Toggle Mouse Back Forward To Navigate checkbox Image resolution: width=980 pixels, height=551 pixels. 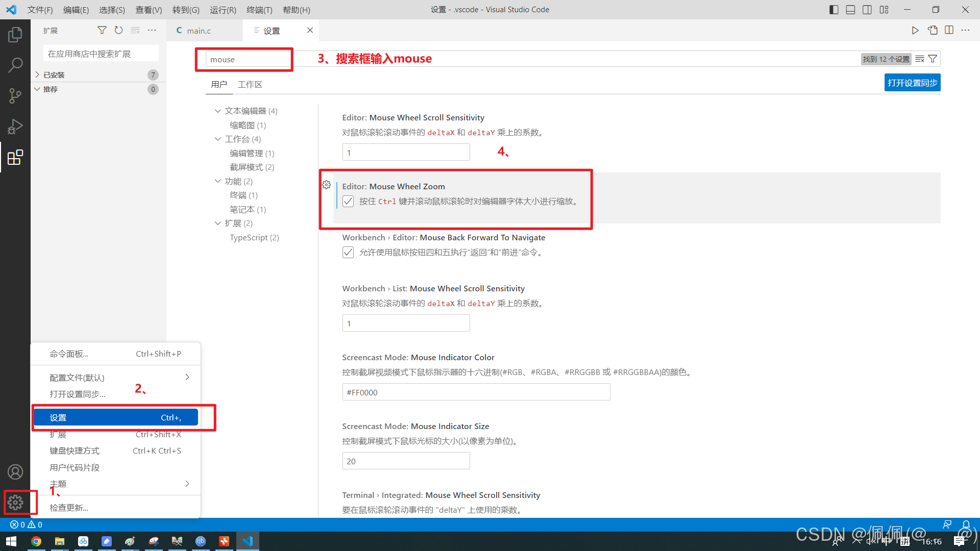(x=348, y=253)
